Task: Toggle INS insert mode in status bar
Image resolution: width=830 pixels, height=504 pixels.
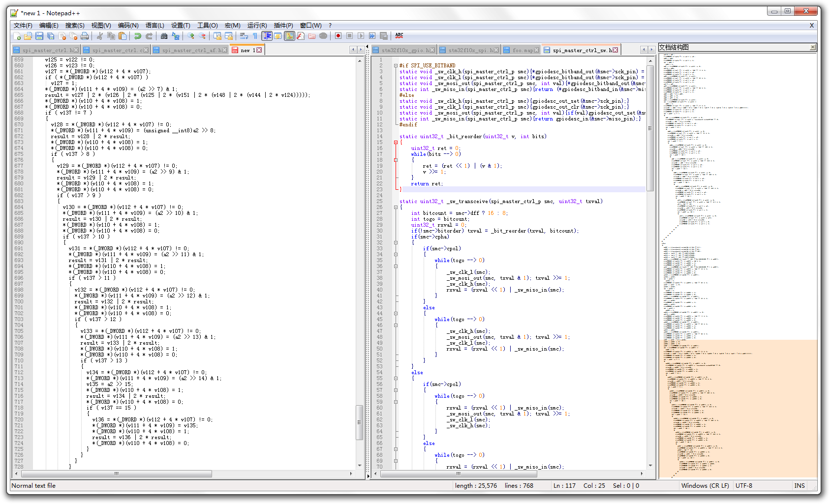Action: pyautogui.click(x=799, y=486)
